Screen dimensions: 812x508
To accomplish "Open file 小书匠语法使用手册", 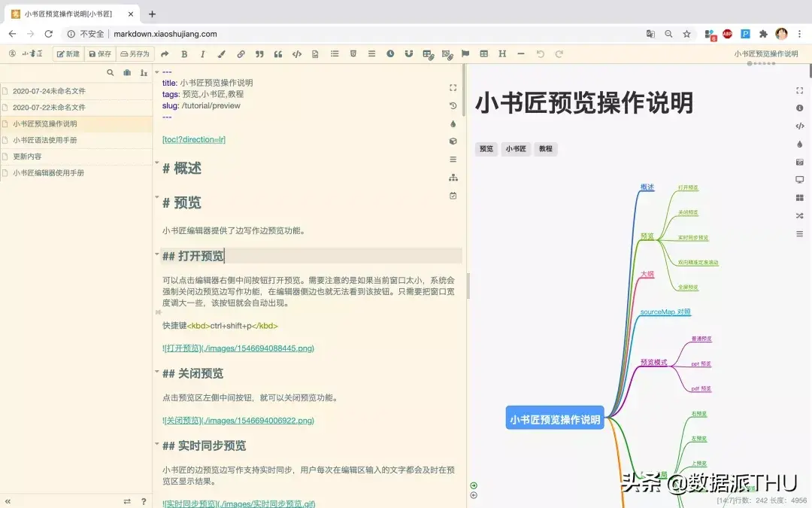I will tap(76, 140).
